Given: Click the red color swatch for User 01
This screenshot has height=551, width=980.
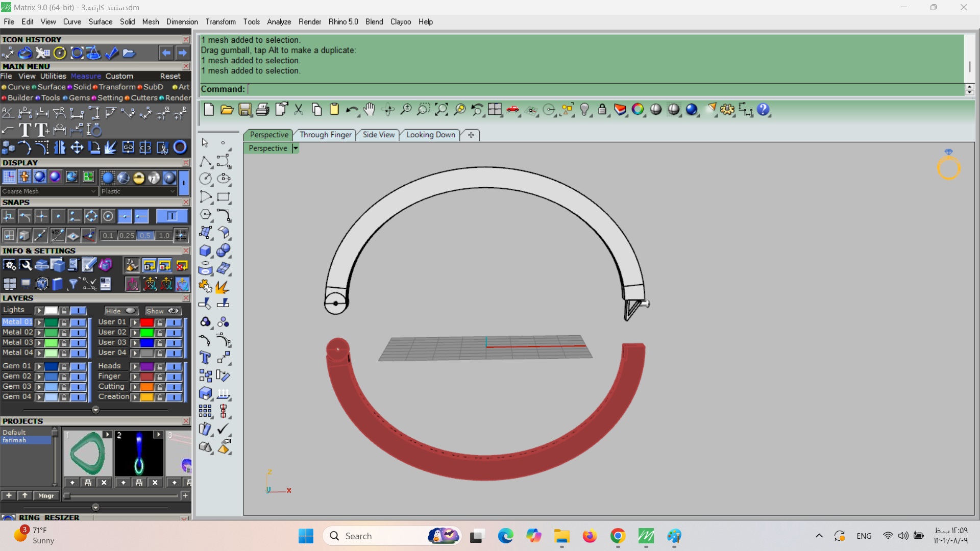Looking at the screenshot, I should tap(147, 322).
